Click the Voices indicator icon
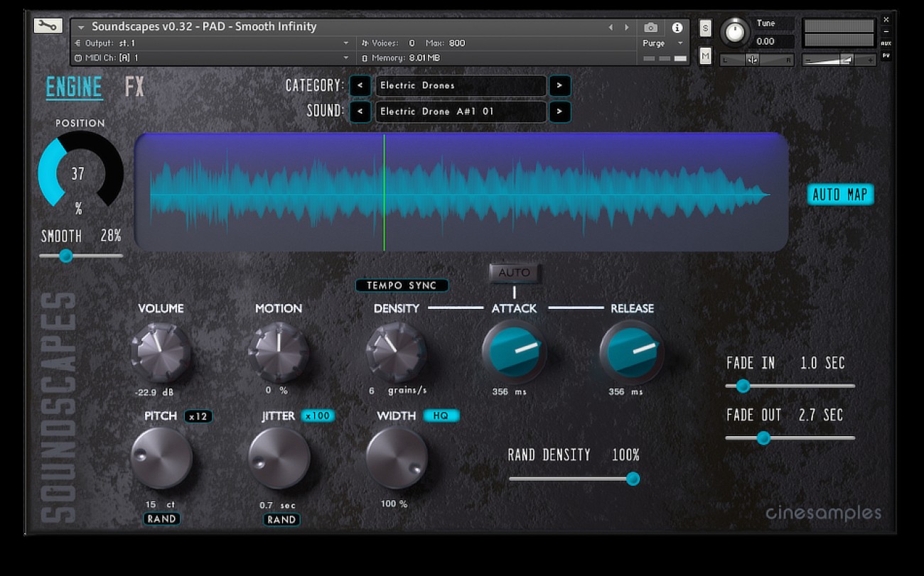Image resolution: width=924 pixels, height=576 pixels. [x=365, y=43]
